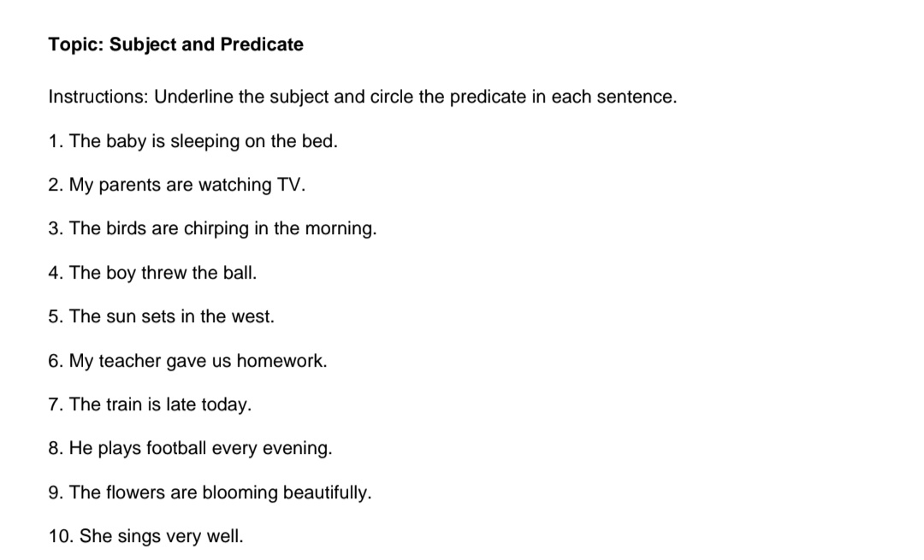Click the word 'homework' in sentence 6
This screenshot has width=924, height=560.
(x=280, y=361)
